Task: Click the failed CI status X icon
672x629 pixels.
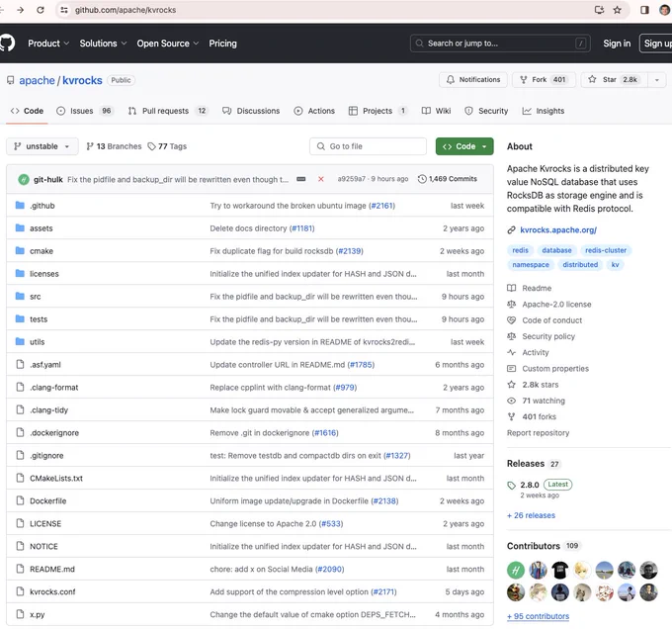Action: click(x=320, y=179)
